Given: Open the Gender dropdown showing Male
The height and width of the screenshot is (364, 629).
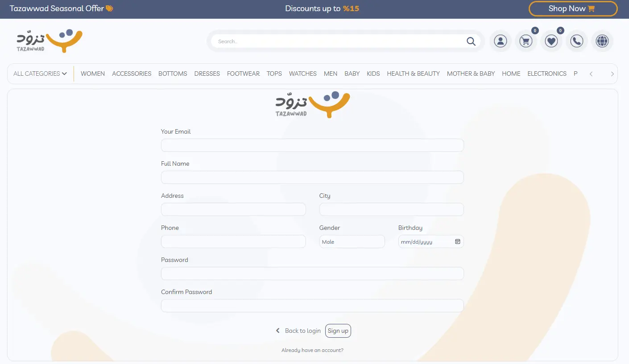Looking at the screenshot, I should pyautogui.click(x=352, y=241).
